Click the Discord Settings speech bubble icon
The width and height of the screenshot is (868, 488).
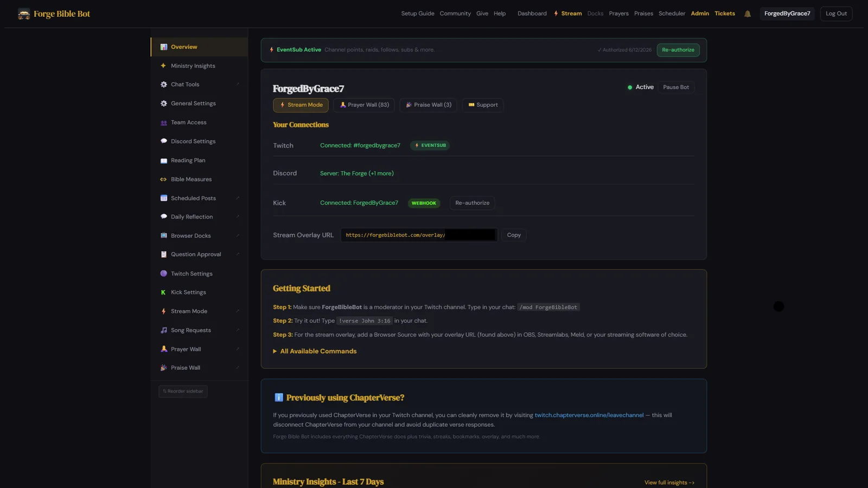click(164, 142)
